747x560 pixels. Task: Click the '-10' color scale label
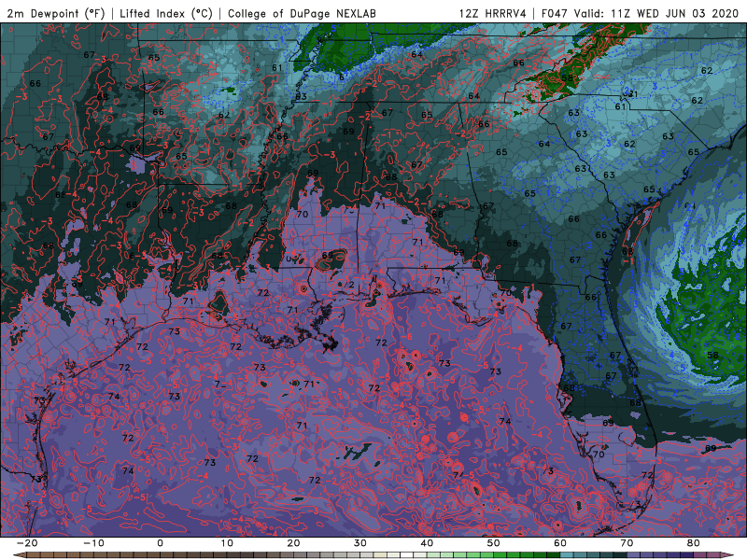(x=93, y=543)
